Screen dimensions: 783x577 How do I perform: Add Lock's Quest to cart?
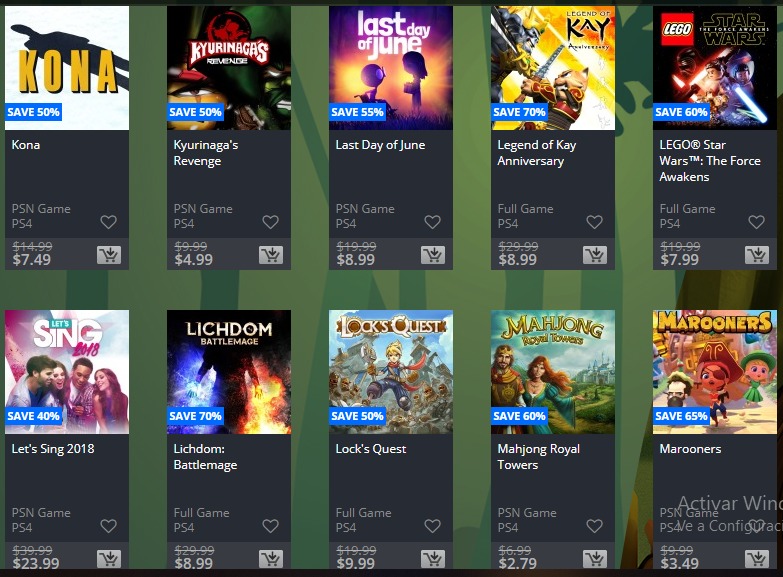click(433, 559)
